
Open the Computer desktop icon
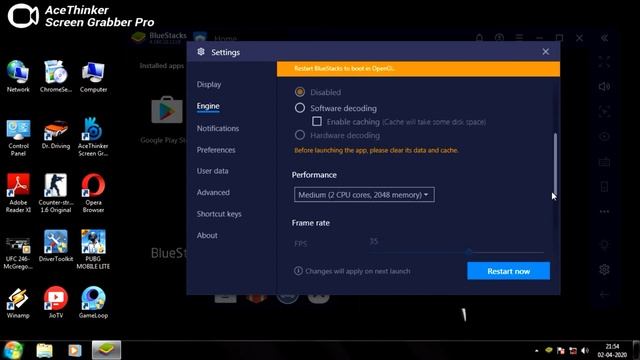[93, 76]
